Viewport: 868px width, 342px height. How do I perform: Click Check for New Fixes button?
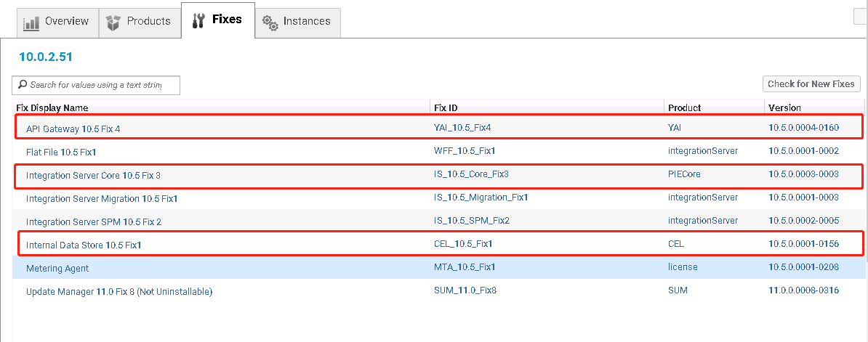(811, 84)
